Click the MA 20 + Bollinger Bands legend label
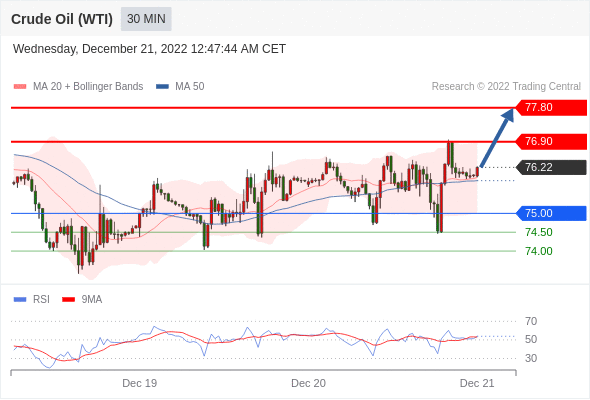This screenshot has height=400, width=590. [x=88, y=87]
